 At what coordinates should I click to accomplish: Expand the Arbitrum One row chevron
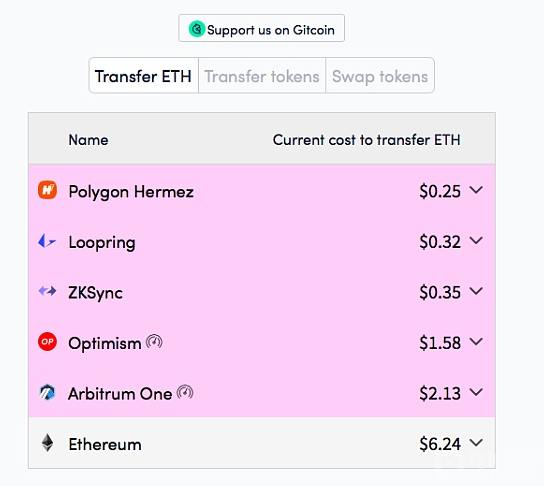click(476, 392)
